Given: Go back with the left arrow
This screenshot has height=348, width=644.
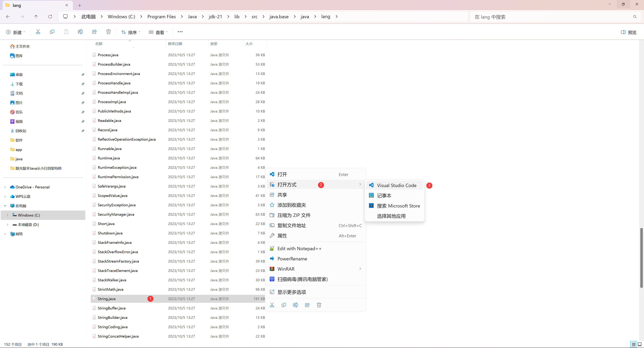Looking at the screenshot, I should [8, 17].
